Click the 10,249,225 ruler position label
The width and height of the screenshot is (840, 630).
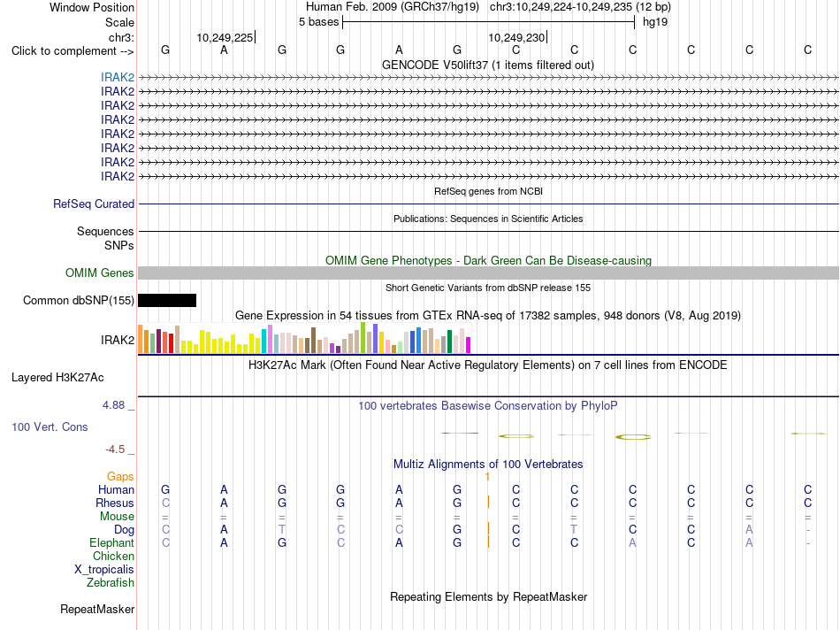click(225, 37)
